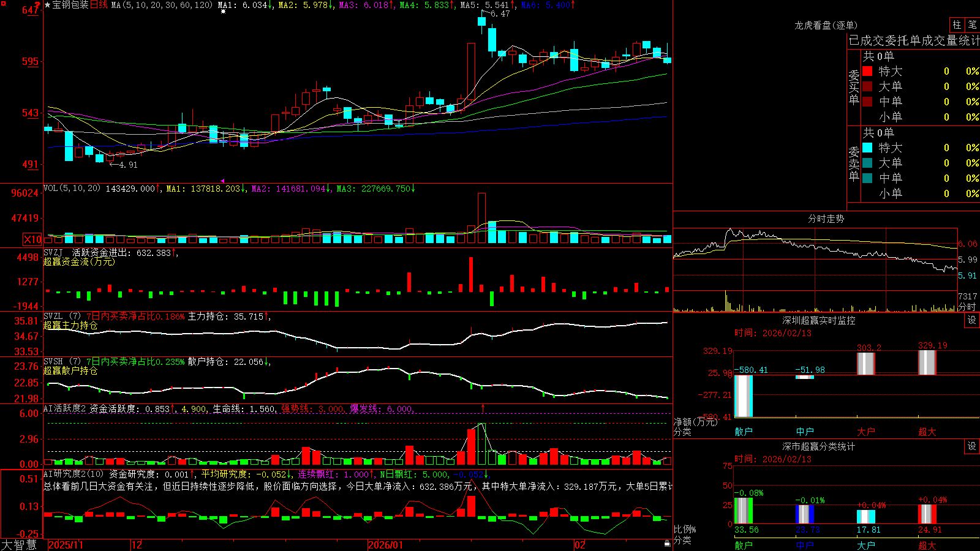Click the SVZJ indicator name
Viewport: 980px width, 551px height.
(x=53, y=252)
